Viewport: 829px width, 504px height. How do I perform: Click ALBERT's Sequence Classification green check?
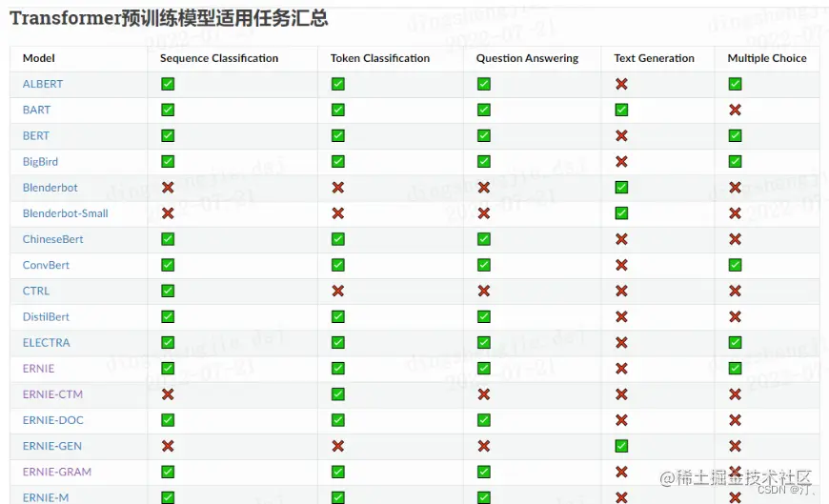(168, 84)
